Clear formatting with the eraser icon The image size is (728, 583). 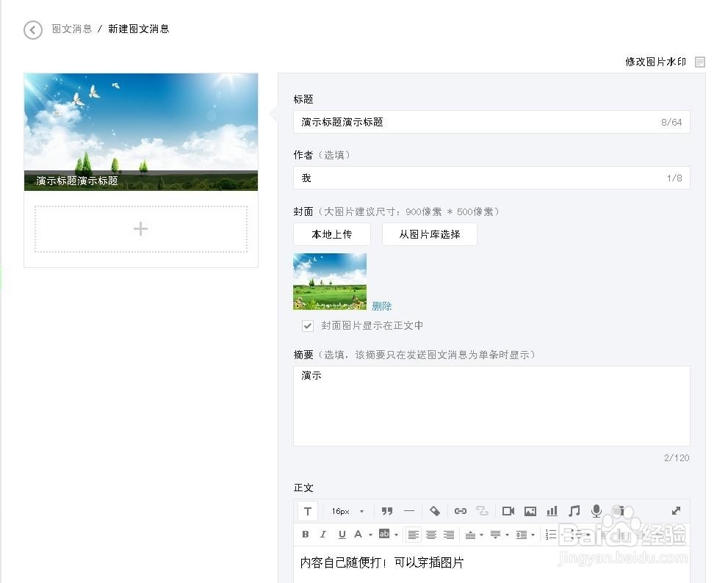pos(435,511)
